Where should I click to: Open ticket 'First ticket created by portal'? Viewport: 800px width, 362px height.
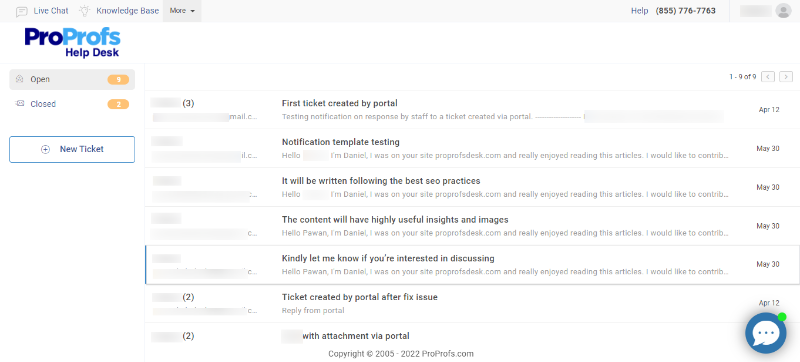click(472, 110)
